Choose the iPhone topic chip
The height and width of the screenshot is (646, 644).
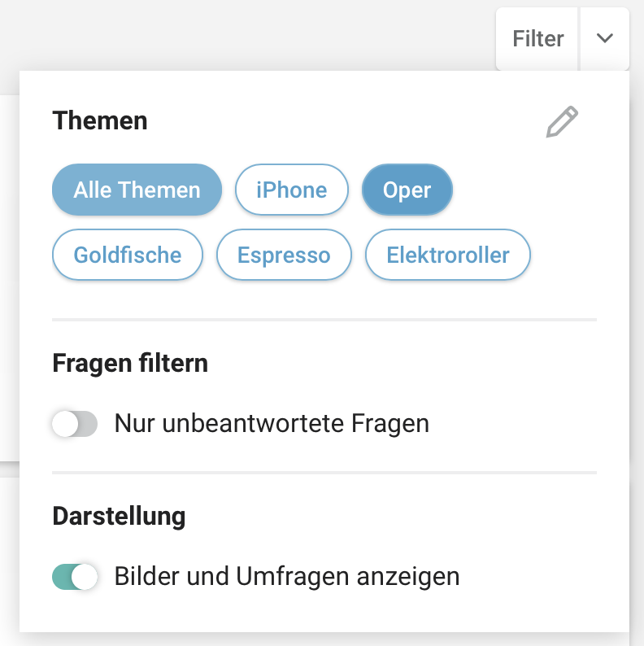pyautogui.click(x=292, y=190)
